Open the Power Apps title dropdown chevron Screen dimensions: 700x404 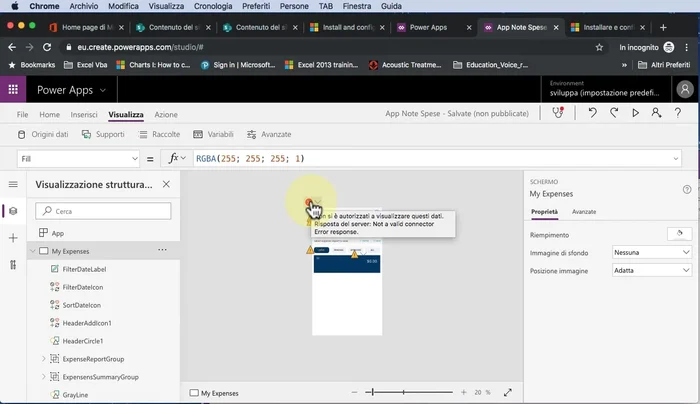(103, 90)
